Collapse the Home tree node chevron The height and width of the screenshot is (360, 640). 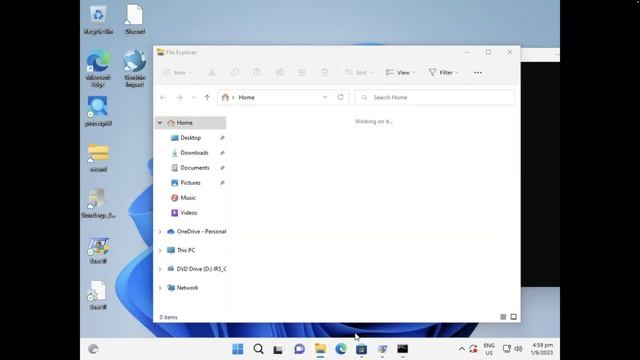pyautogui.click(x=160, y=123)
